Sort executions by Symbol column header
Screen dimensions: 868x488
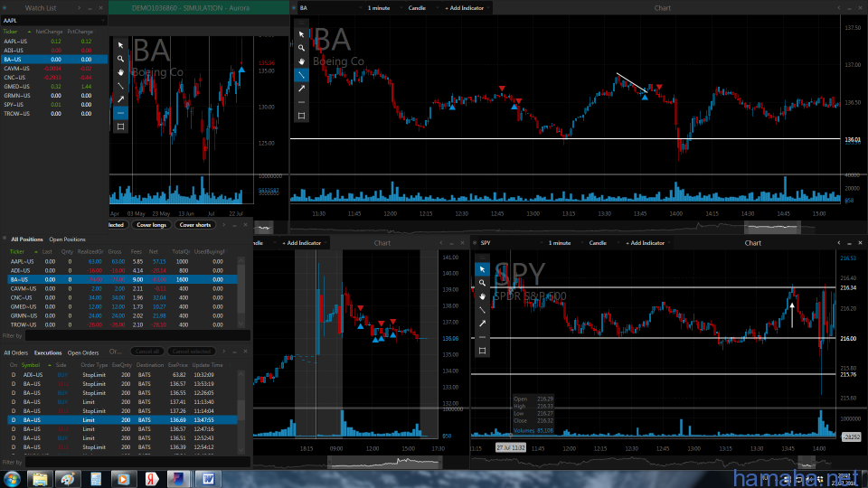coord(31,365)
